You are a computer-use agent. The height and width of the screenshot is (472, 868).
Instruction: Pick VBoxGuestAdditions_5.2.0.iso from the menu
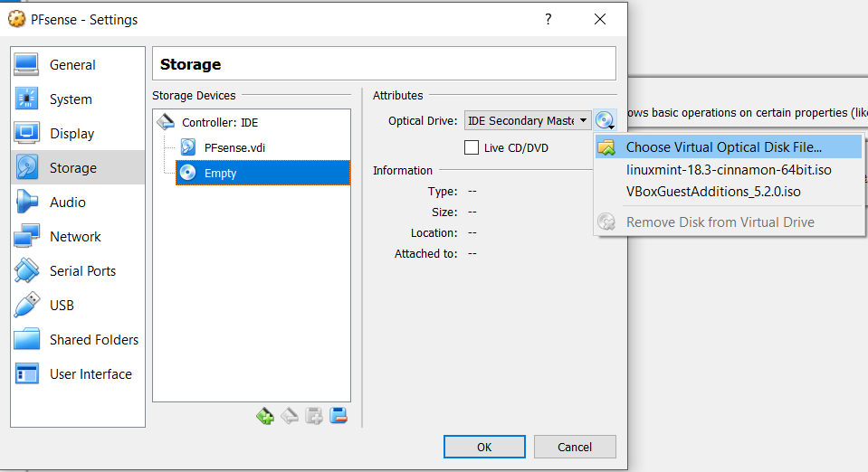coord(713,192)
